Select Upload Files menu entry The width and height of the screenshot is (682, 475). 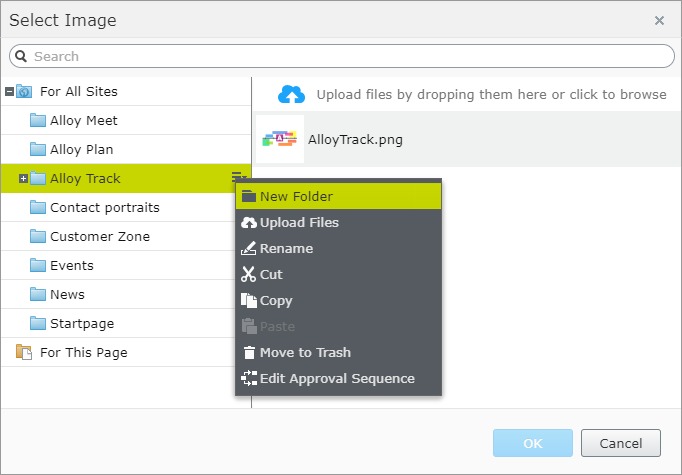pos(299,223)
